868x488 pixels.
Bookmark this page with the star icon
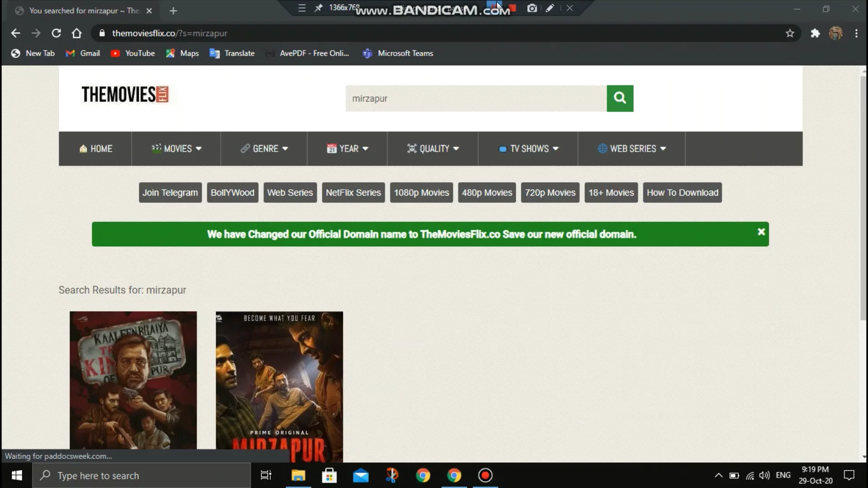tap(790, 33)
